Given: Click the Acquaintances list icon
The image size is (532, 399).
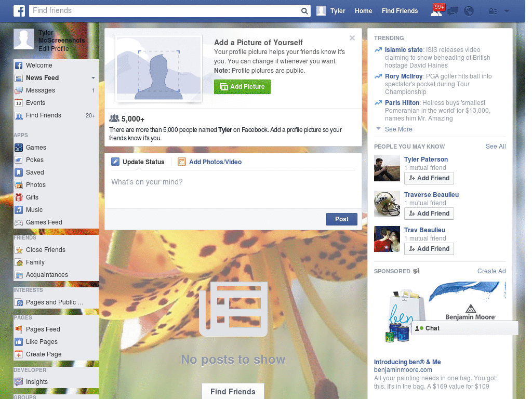Looking at the screenshot, I should tap(19, 275).
